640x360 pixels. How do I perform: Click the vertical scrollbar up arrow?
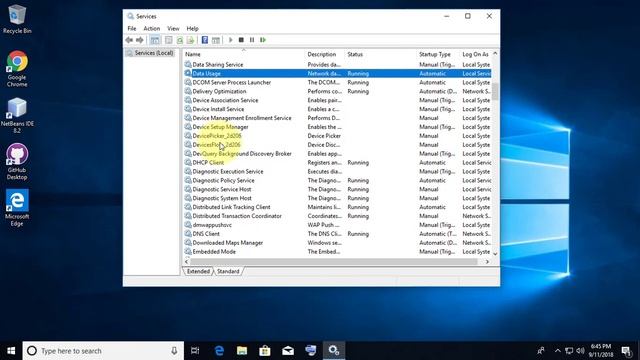(495, 53)
